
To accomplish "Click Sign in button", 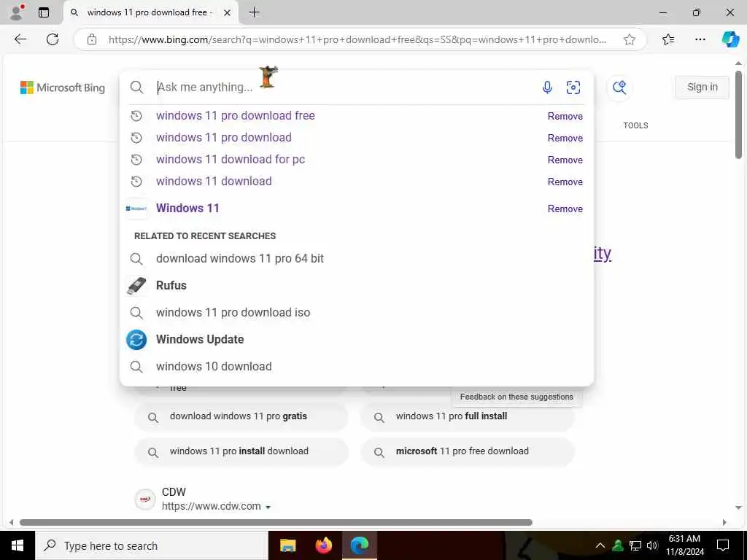I will [x=703, y=87].
